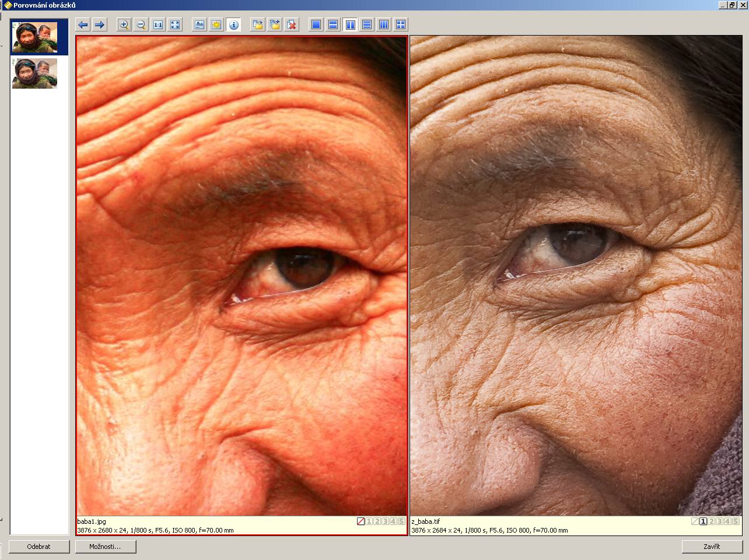Viewport: 749px width, 560px height.
Task: Click the zoom out magnifier icon
Action: (x=141, y=24)
